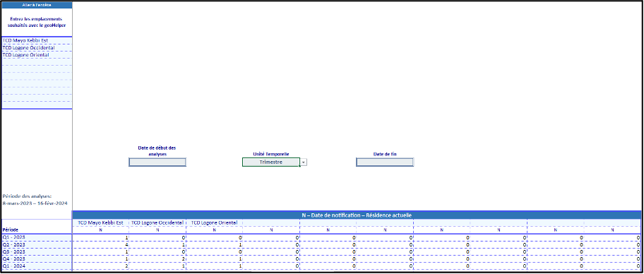Select the Q3 - 2023 period row label
This screenshot has width=644, height=274.
tap(37, 251)
